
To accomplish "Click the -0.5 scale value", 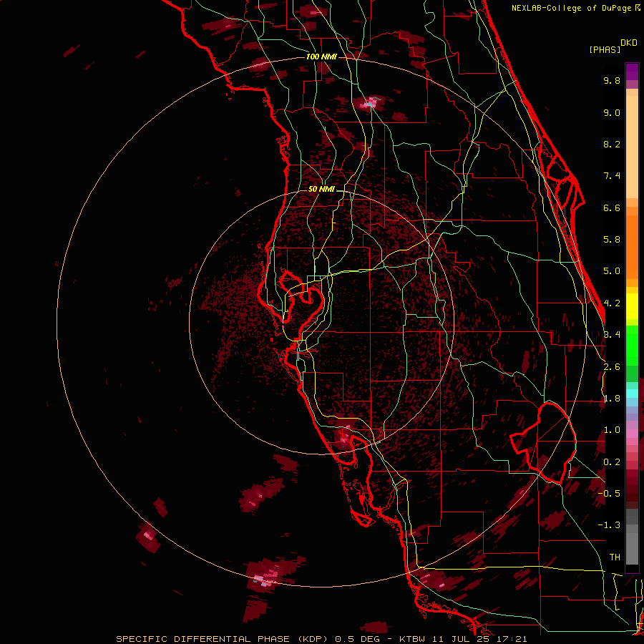I will coord(609,493).
